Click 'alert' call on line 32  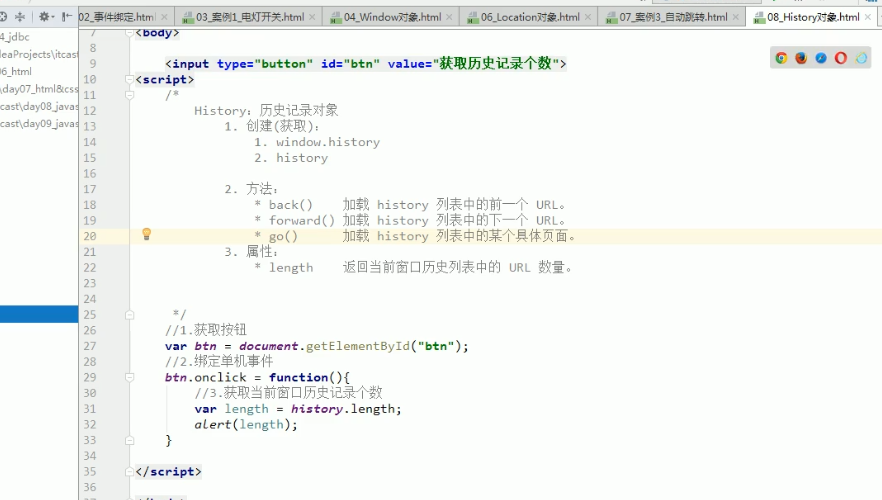coord(213,425)
